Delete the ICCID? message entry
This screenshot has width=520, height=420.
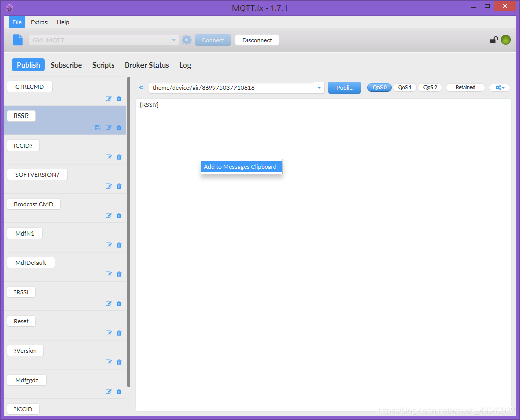(119, 157)
